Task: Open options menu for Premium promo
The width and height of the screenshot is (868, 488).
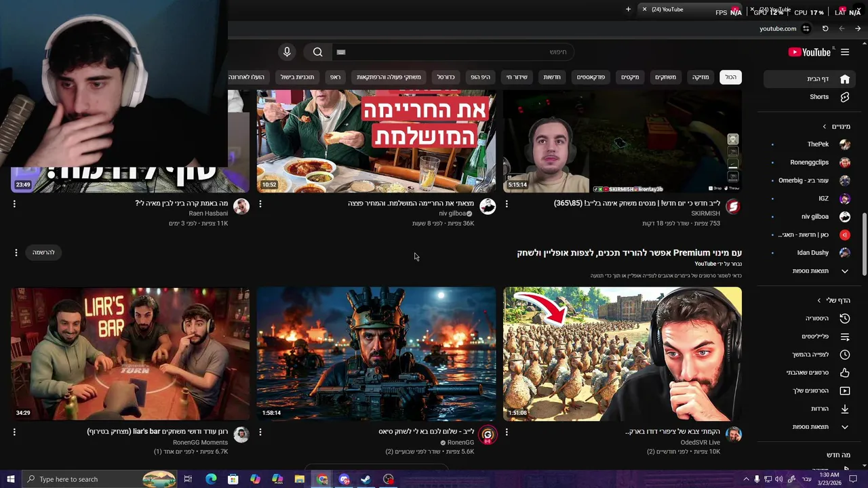Action: pyautogui.click(x=16, y=252)
